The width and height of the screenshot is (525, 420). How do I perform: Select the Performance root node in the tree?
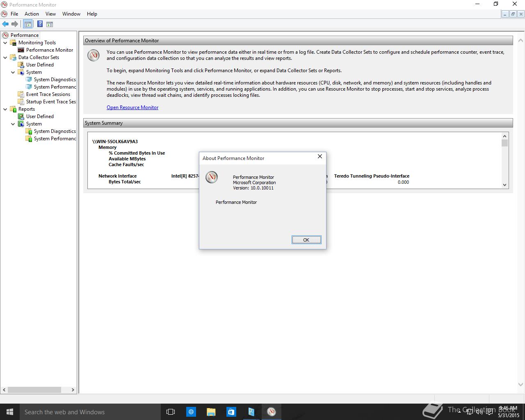point(25,35)
